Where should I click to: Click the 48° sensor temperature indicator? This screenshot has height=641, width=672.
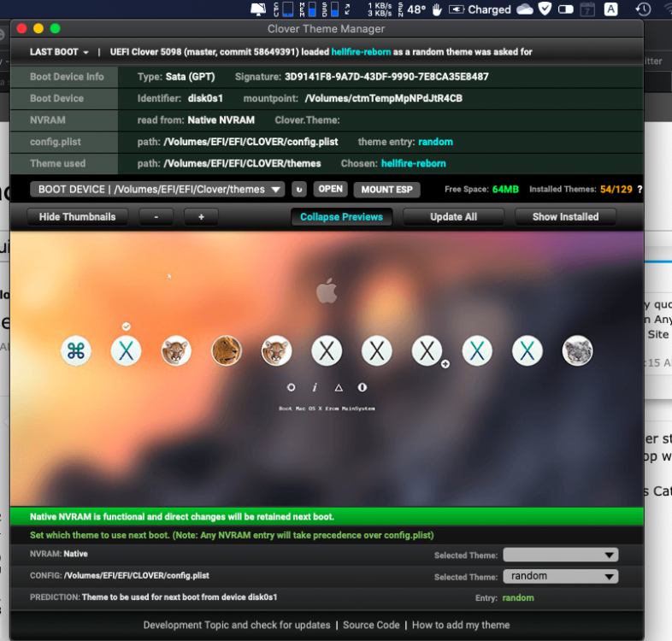click(412, 9)
